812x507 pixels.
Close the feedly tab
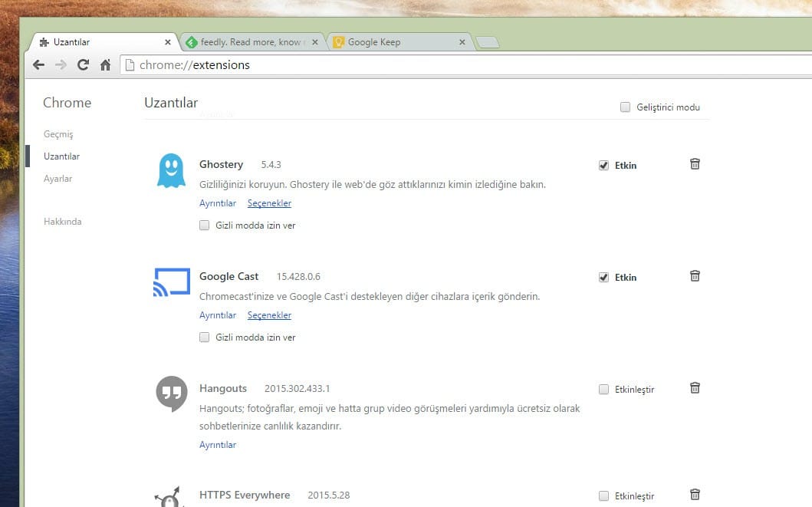click(x=315, y=42)
